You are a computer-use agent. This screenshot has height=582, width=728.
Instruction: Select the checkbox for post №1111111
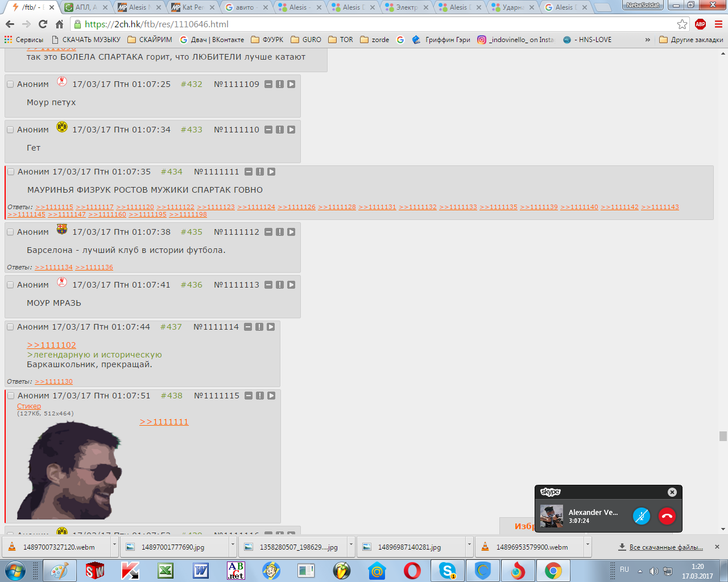coord(11,172)
